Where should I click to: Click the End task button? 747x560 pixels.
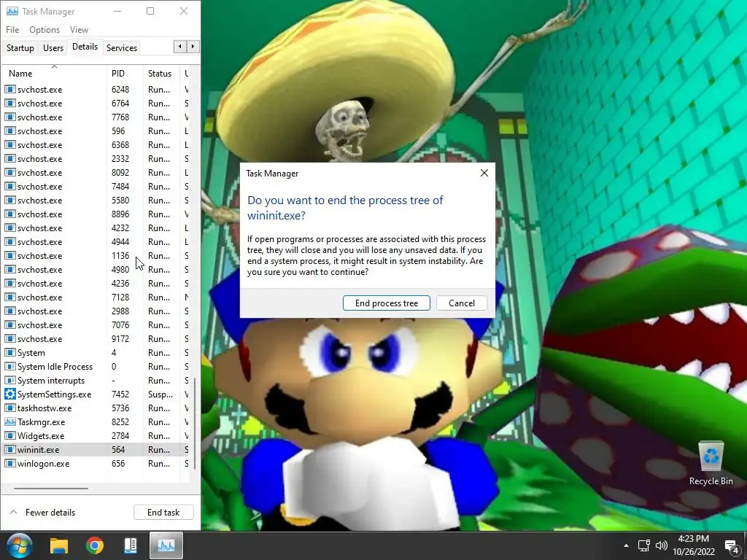tap(163, 513)
